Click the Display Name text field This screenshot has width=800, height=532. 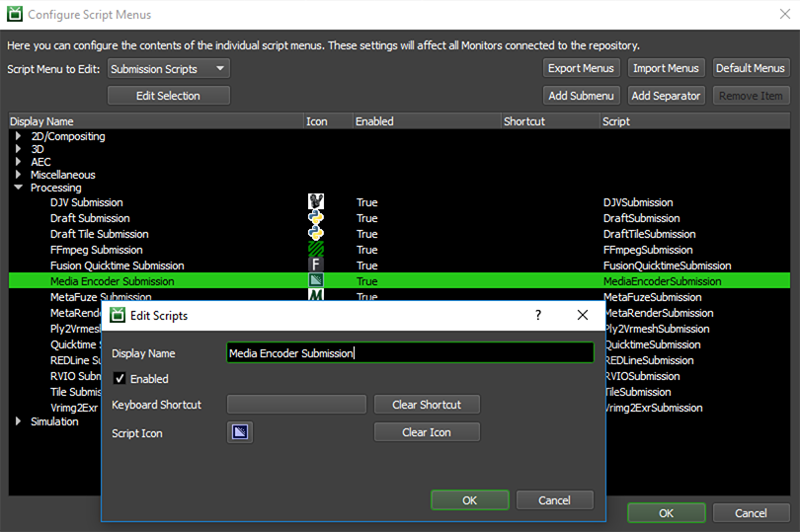coord(410,352)
